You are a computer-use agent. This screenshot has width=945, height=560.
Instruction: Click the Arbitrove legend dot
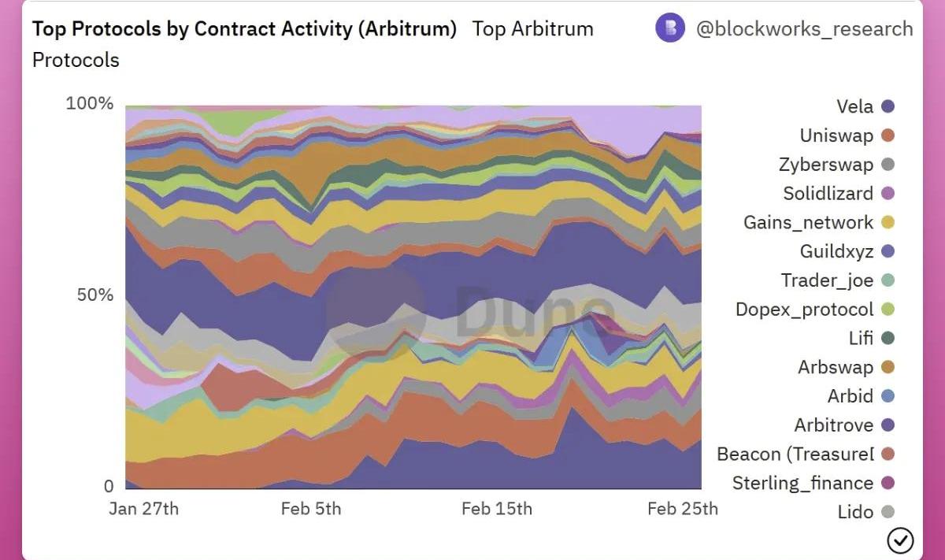point(888,425)
